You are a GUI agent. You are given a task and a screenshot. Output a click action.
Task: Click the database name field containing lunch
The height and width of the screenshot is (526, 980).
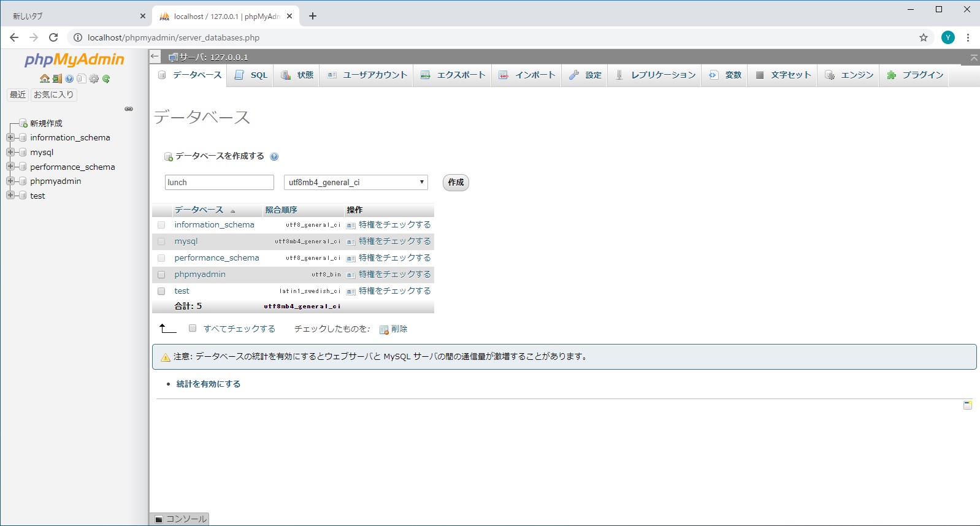click(220, 183)
